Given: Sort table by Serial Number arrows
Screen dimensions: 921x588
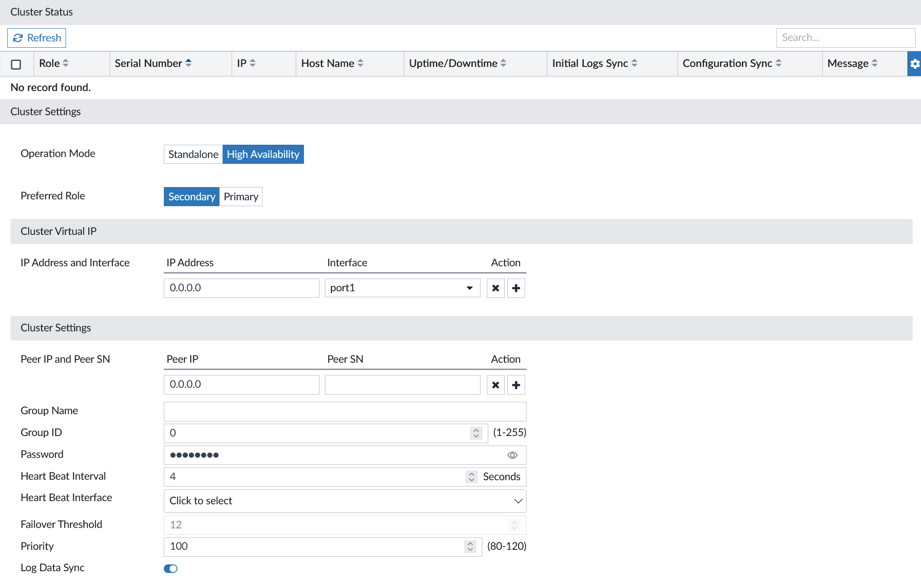Looking at the screenshot, I should pos(188,63).
